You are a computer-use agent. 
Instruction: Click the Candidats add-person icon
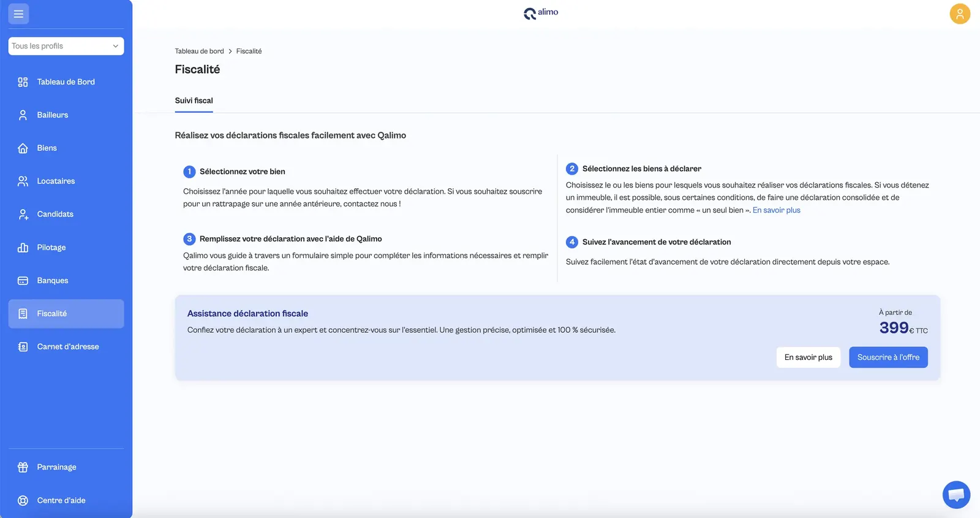point(23,215)
